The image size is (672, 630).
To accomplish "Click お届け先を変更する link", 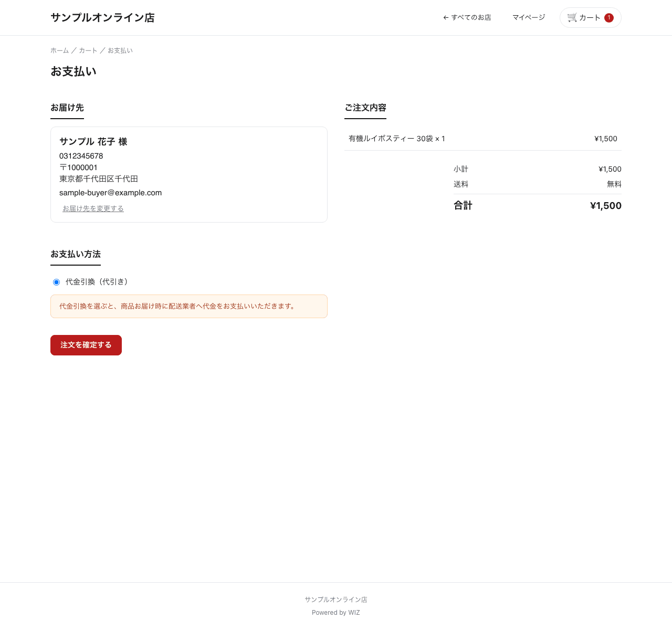I will click(x=93, y=208).
